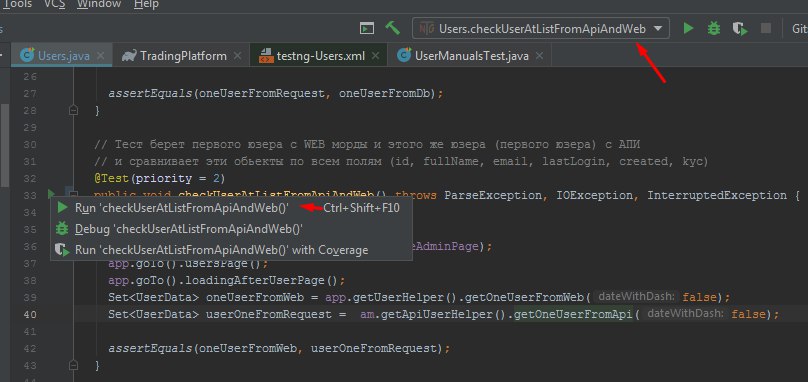Click the Git label in the toolbar
Screen dimensions: 808x382
pyautogui.click(x=799, y=29)
